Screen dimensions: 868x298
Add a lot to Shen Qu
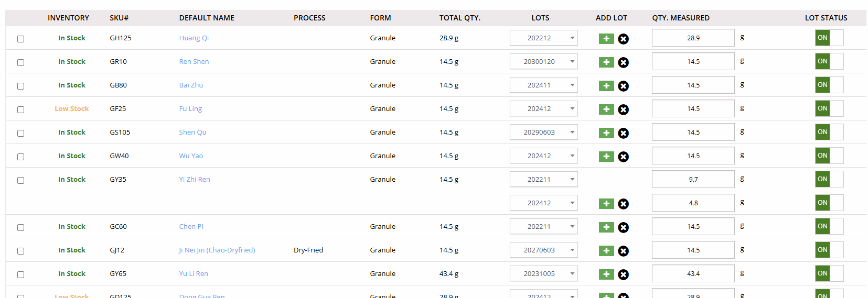tap(606, 133)
